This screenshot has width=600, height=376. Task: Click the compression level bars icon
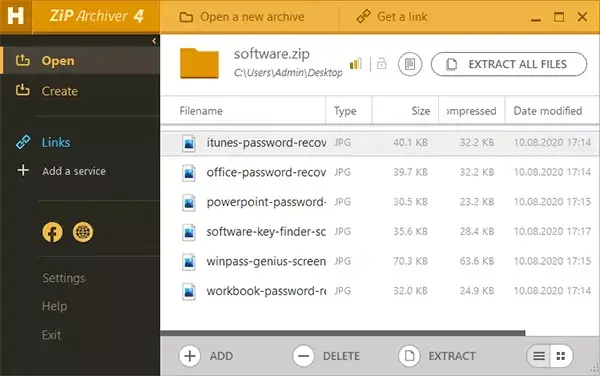355,63
